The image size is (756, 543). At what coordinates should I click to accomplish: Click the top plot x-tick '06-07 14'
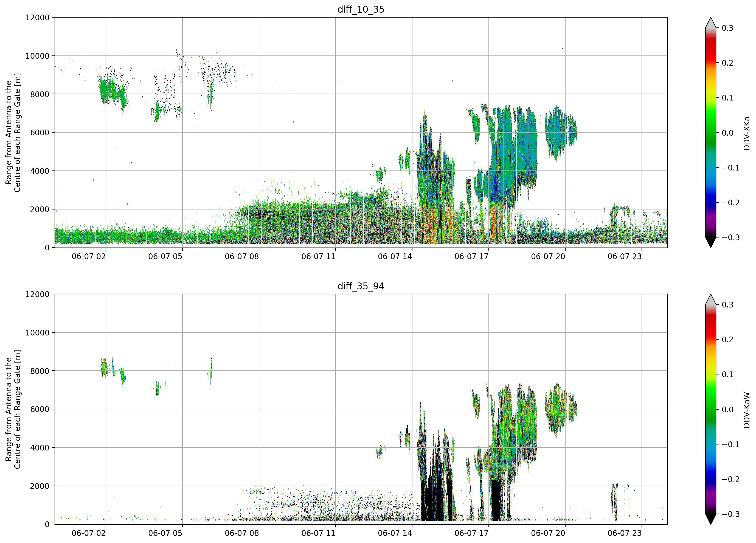(395, 256)
